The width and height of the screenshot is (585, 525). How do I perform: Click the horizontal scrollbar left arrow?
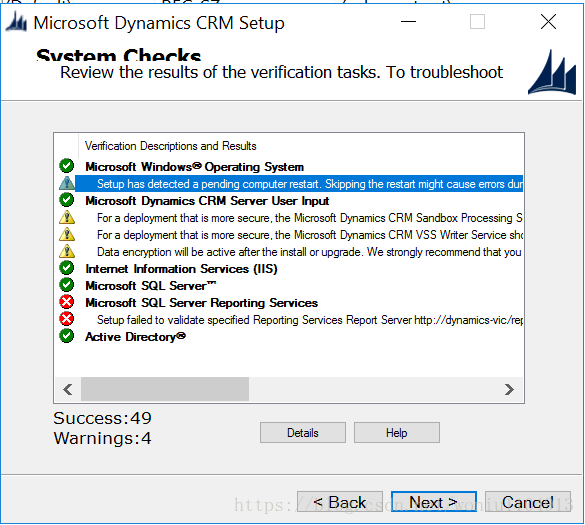(x=68, y=390)
